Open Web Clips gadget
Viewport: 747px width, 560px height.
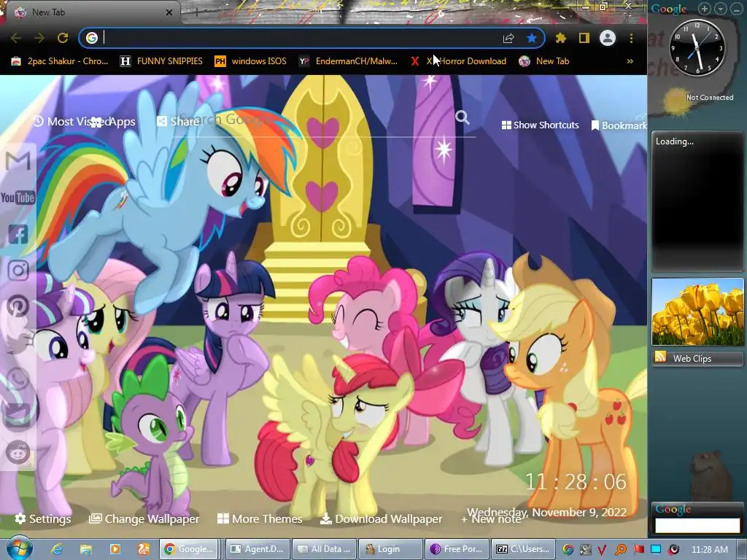(697, 358)
